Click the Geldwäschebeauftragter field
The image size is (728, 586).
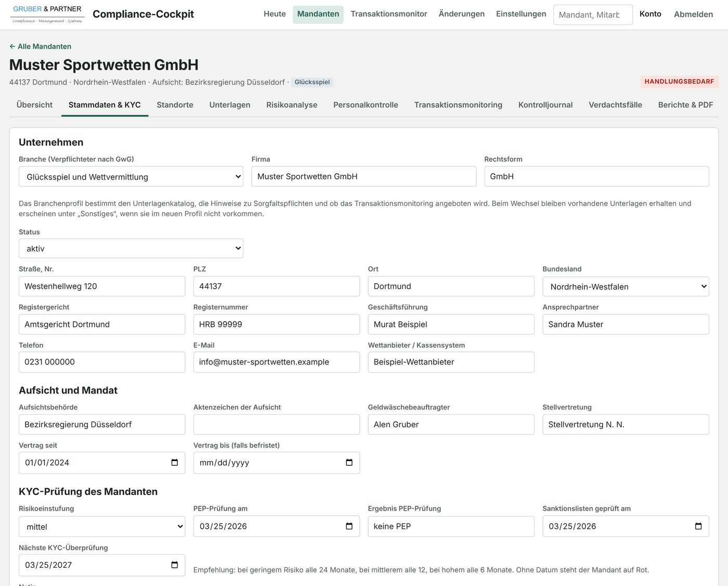(x=451, y=425)
